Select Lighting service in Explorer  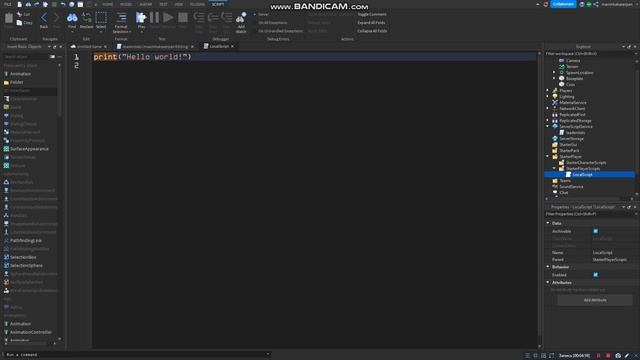(x=567, y=97)
